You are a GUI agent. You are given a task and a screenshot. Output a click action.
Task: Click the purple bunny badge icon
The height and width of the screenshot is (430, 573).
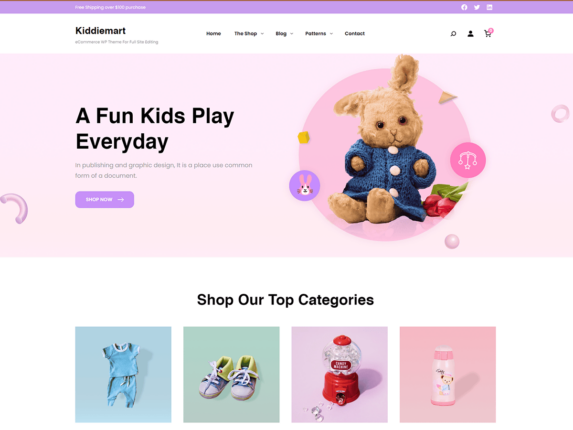click(304, 186)
